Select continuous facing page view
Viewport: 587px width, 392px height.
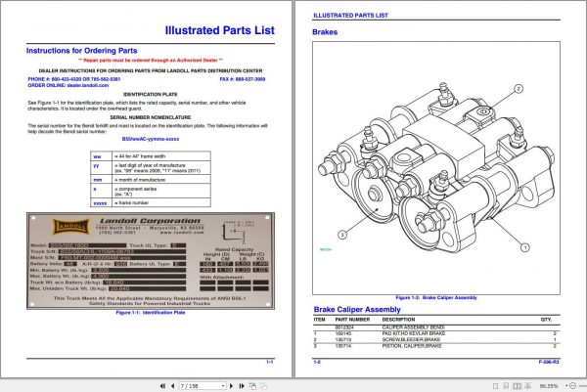click(527, 386)
